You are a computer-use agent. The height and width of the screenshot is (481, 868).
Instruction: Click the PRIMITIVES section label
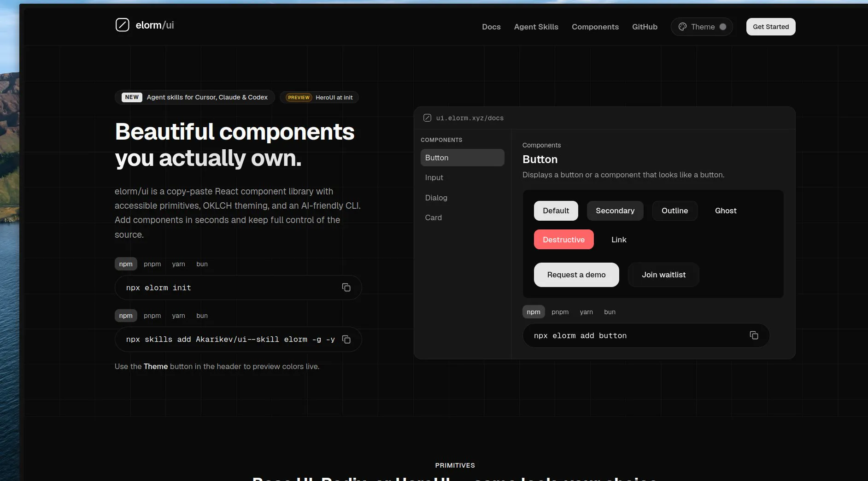(455, 465)
